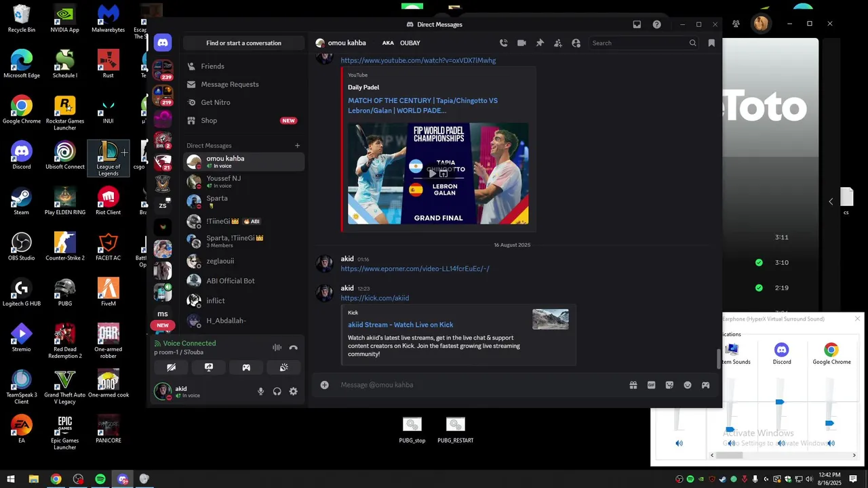Deafen with headphones icon
This screenshot has width=868, height=488.
click(x=277, y=391)
